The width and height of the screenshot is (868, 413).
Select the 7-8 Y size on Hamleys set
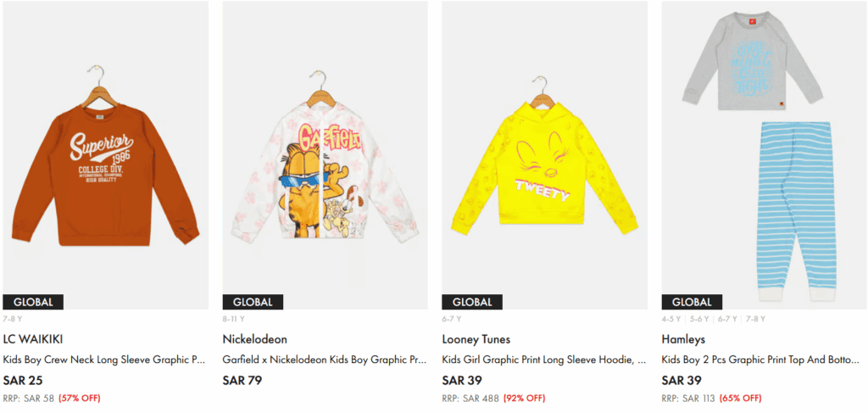[756, 319]
